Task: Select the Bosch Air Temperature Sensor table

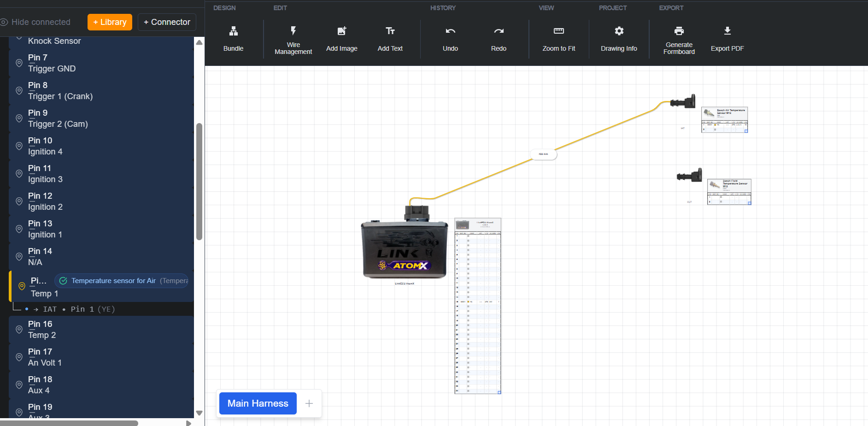Action: pyautogui.click(x=724, y=120)
